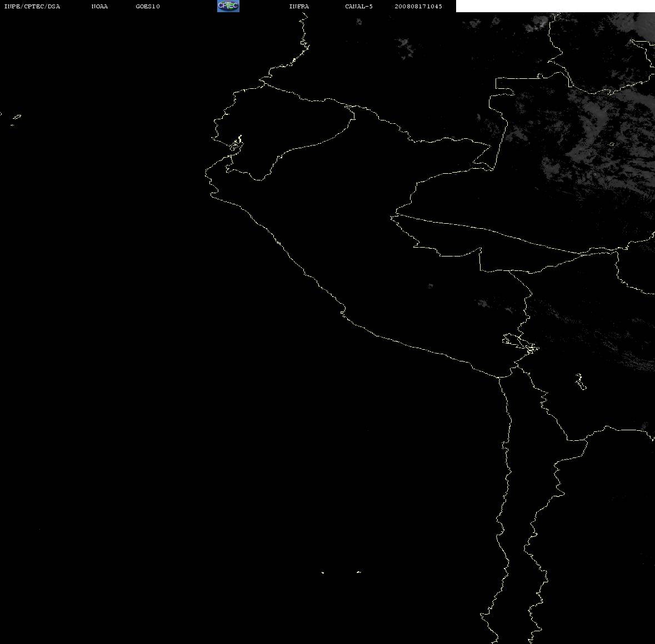Select the CANAL-5 channel label

[359, 6]
